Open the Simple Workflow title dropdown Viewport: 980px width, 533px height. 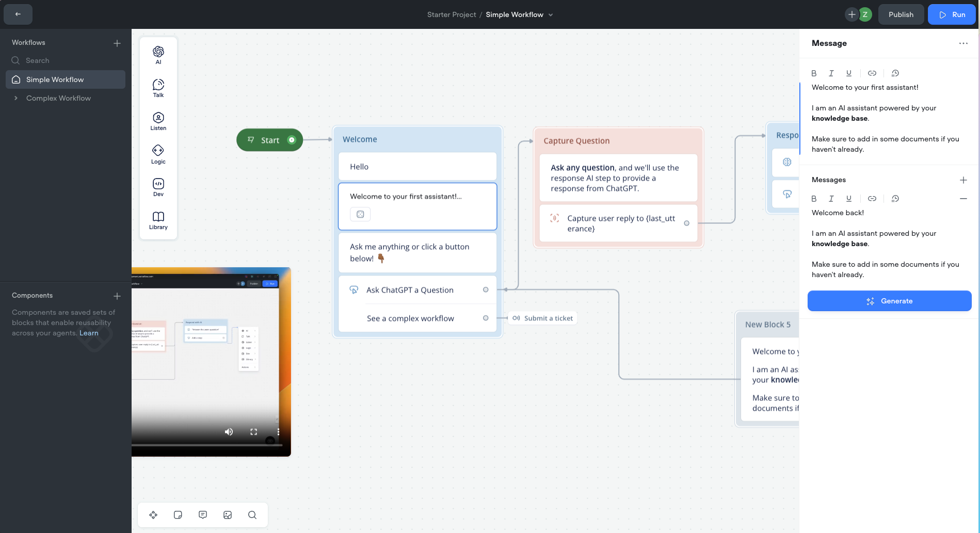550,14
